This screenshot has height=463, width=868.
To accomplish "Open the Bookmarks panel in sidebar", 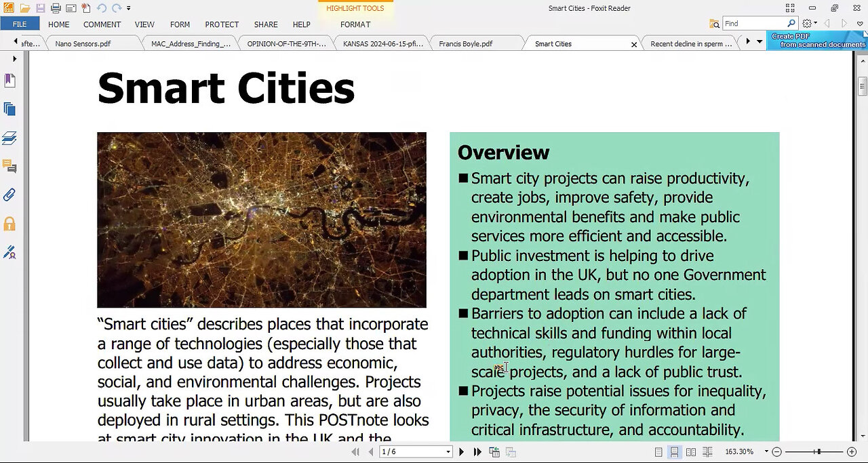I will pos(9,81).
